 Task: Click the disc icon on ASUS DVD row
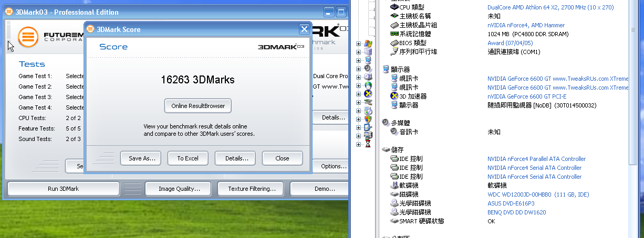point(394,203)
